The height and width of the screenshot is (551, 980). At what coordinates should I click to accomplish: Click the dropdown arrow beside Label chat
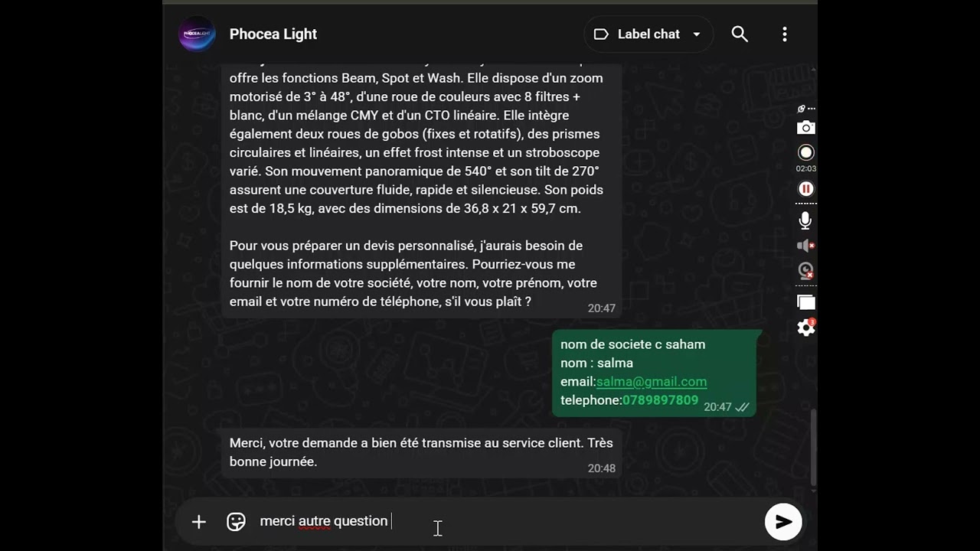(x=696, y=34)
